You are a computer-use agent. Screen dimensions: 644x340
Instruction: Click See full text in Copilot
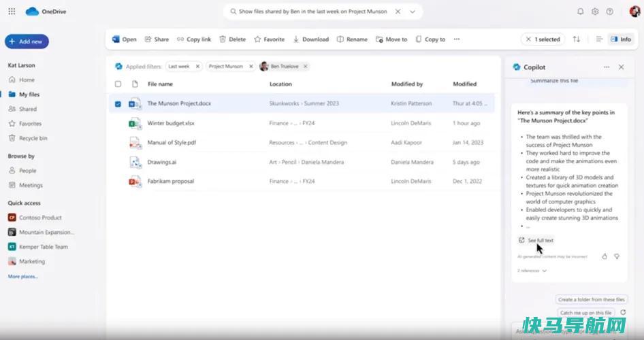coord(536,240)
